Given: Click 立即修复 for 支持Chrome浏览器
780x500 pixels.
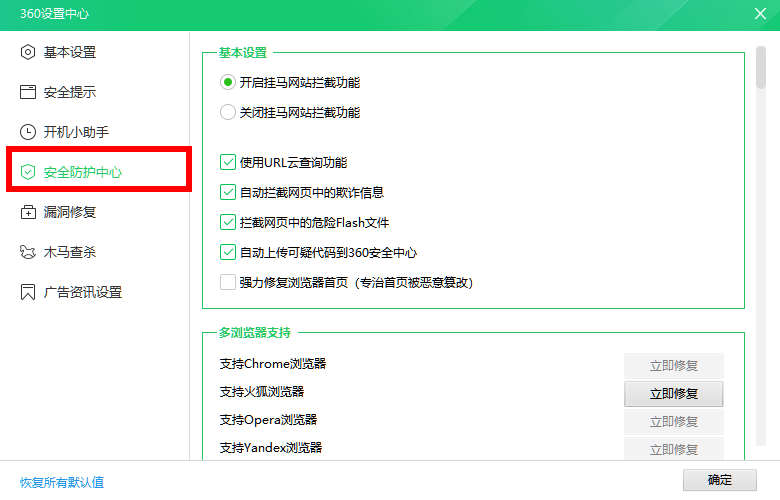Looking at the screenshot, I should pos(674,366).
